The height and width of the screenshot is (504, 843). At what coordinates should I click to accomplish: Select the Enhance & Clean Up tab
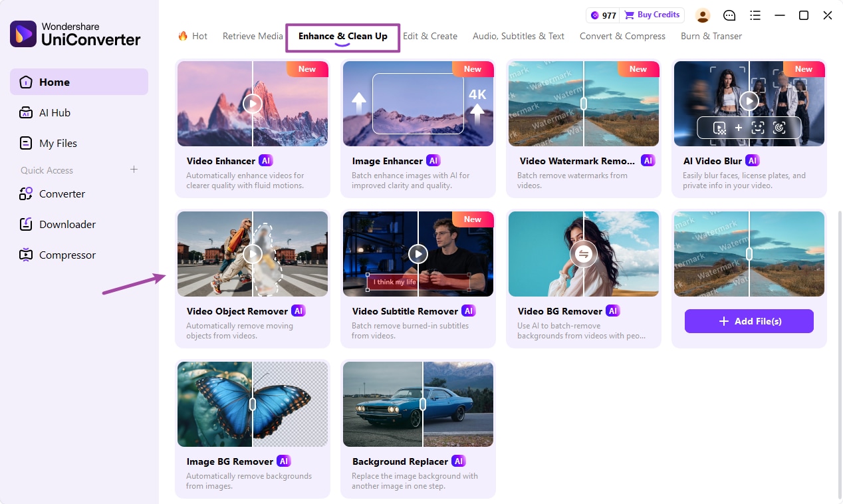(x=343, y=37)
